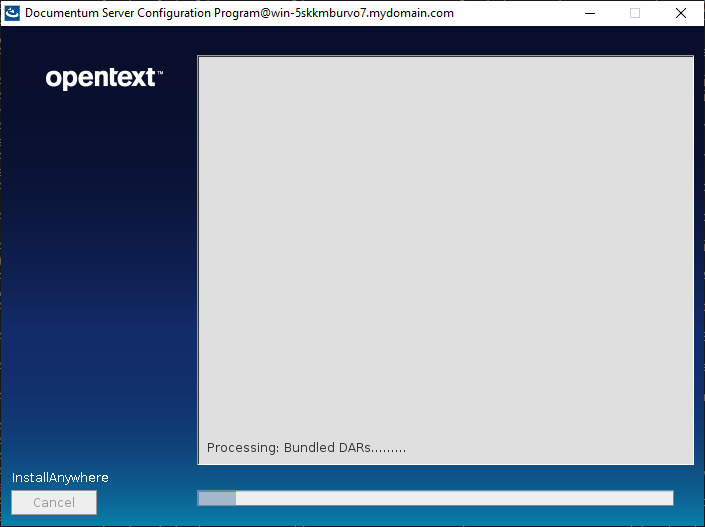Click the 'Processing: Bundled DARs' status text
The height and width of the screenshot is (527, 705).
[306, 448]
